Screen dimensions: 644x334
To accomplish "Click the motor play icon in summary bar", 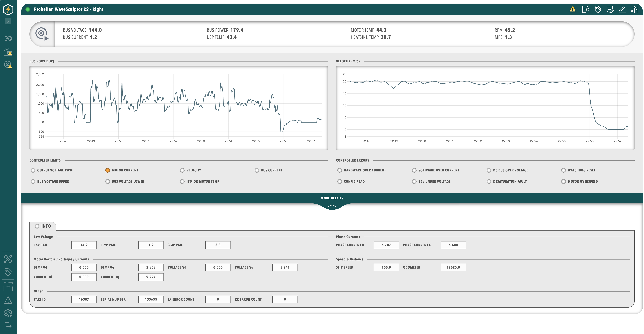I will point(42,34).
